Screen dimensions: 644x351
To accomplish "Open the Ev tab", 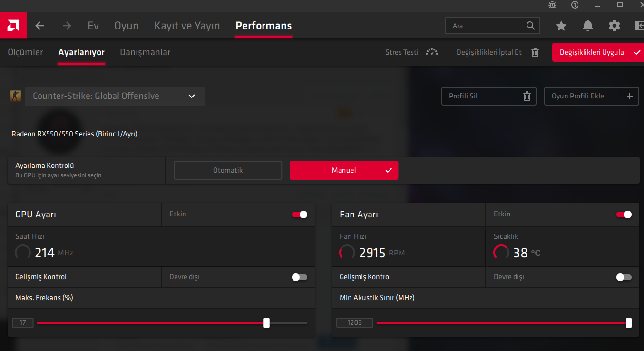I will point(93,26).
